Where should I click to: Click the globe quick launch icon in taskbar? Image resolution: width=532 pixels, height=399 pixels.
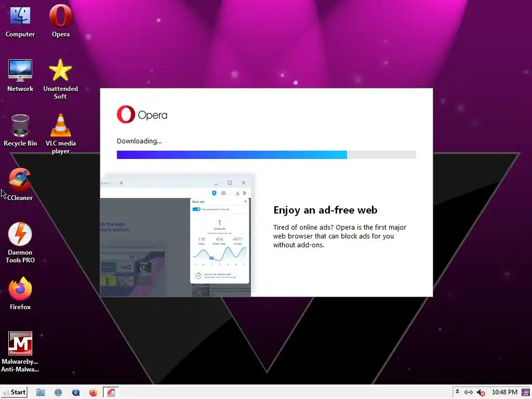pos(58,393)
